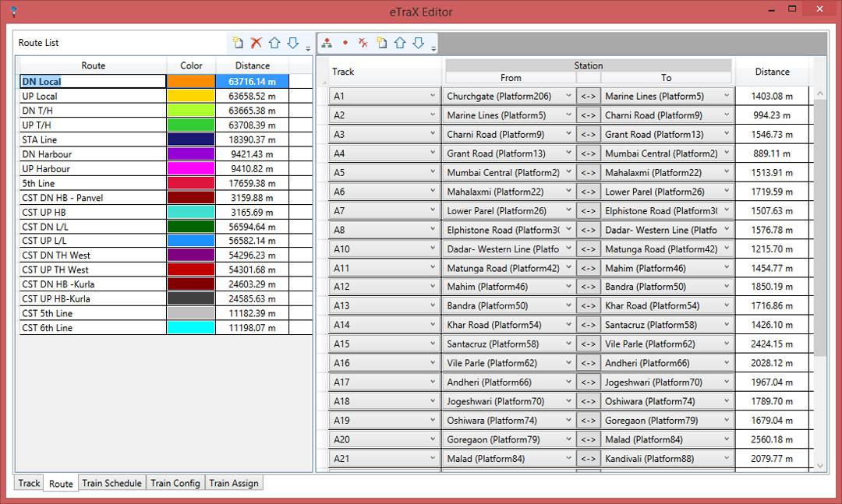The width and height of the screenshot is (842, 504).
Task: Move track A5 upward using track toolbar arrow
Action: pos(401,43)
